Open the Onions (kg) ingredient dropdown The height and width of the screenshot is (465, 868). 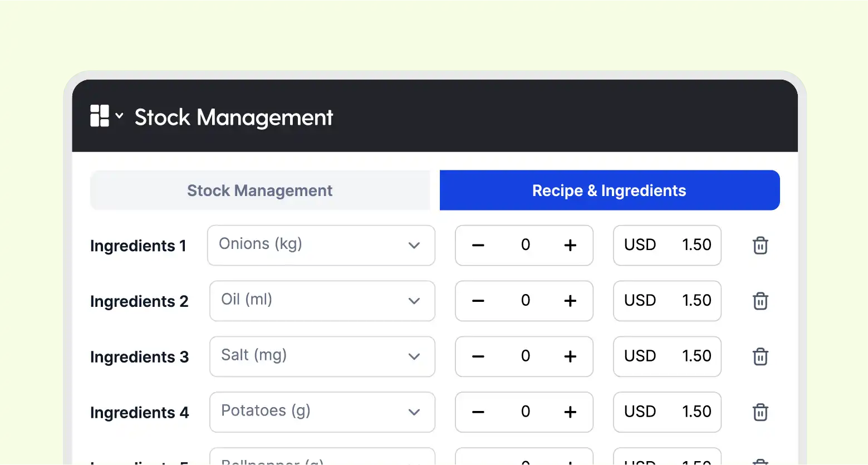click(321, 246)
